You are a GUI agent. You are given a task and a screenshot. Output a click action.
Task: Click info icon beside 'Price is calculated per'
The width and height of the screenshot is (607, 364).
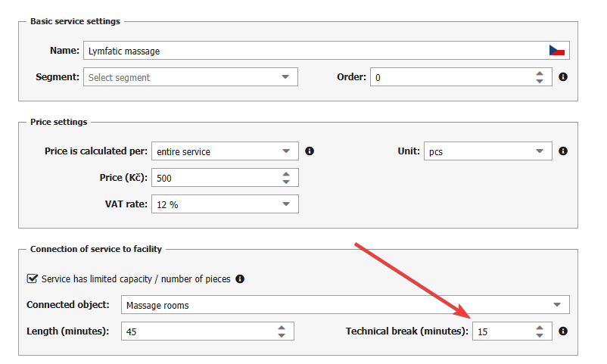pyautogui.click(x=310, y=151)
